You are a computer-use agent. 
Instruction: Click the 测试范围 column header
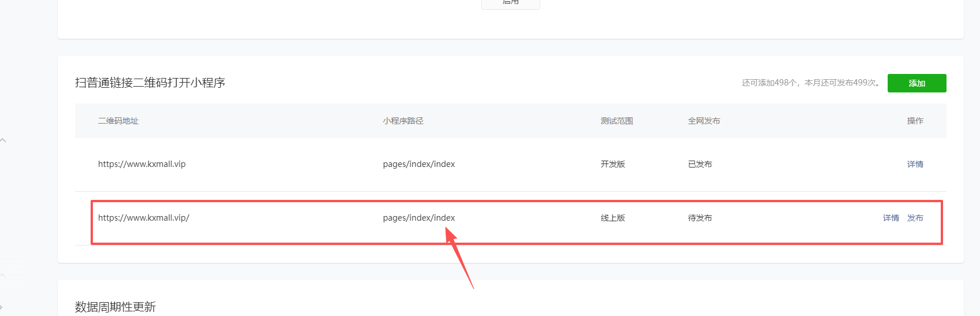pyautogui.click(x=616, y=121)
